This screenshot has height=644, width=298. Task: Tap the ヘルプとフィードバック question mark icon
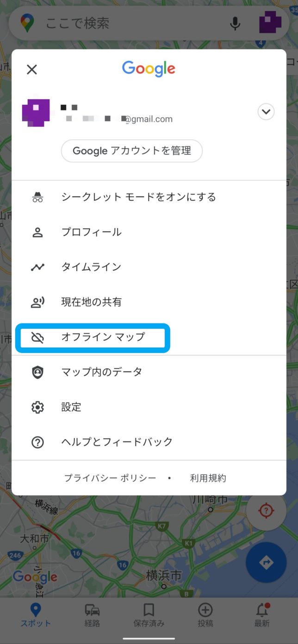coord(37,442)
